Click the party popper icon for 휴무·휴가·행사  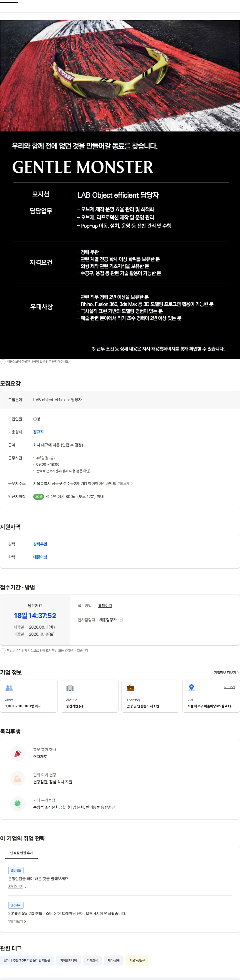(x=17, y=753)
